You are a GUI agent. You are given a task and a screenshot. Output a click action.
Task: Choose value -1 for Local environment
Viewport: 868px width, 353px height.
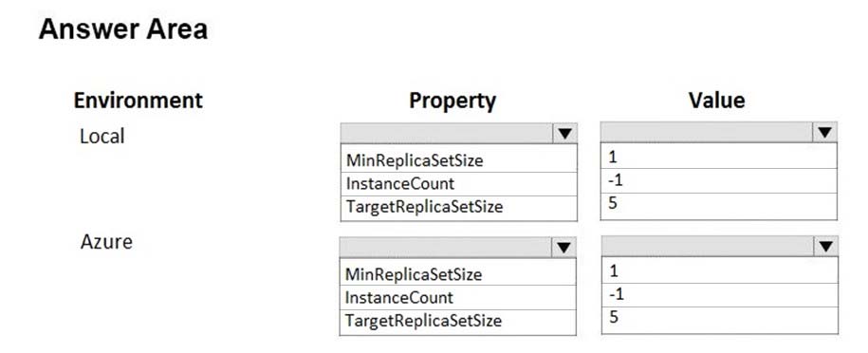718,180
